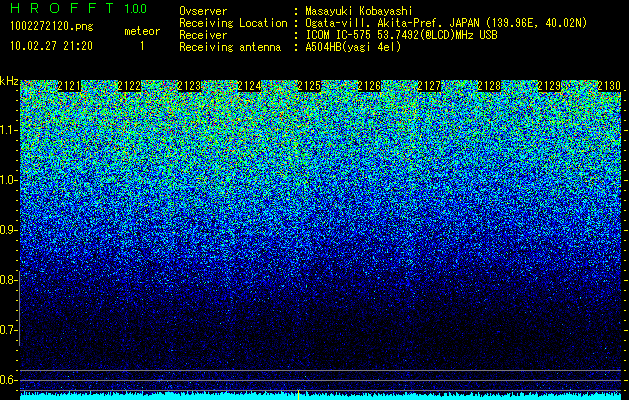Click the 2128 time marker label
The width and height of the screenshot is (629, 400).
coord(489,86)
